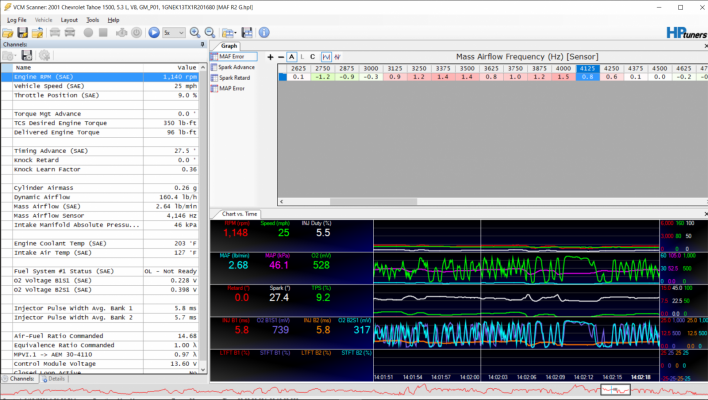The height and width of the screenshot is (400, 708).
Task: Open the Help menu
Action: 113,20
